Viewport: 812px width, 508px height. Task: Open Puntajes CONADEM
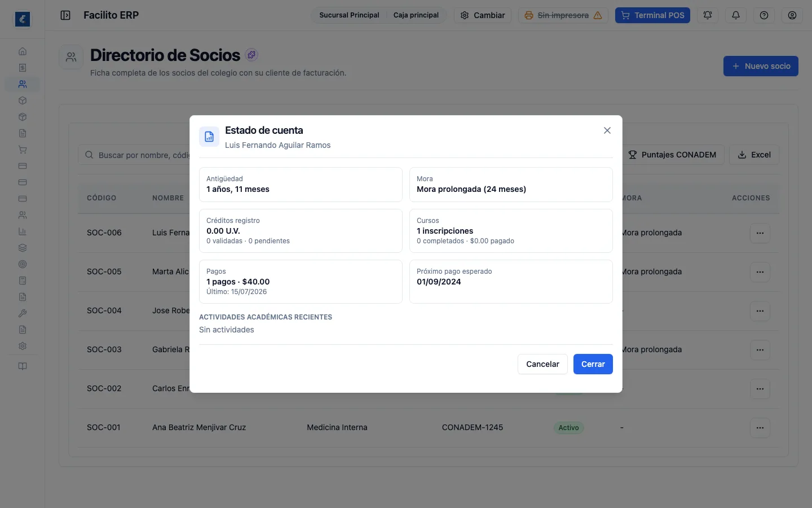pos(672,155)
